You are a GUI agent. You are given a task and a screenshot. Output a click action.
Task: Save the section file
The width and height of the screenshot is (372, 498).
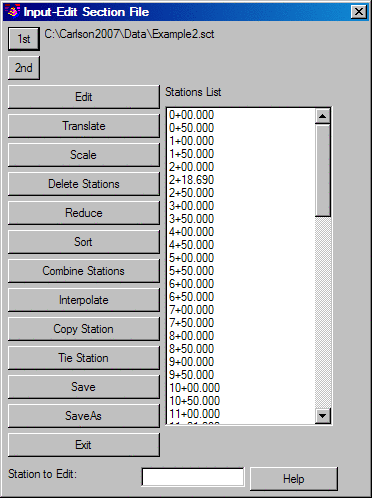click(x=84, y=387)
